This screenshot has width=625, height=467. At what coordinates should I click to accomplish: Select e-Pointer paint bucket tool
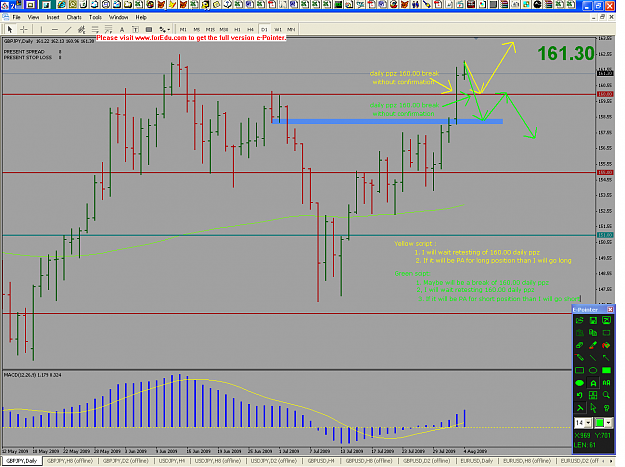(606, 345)
